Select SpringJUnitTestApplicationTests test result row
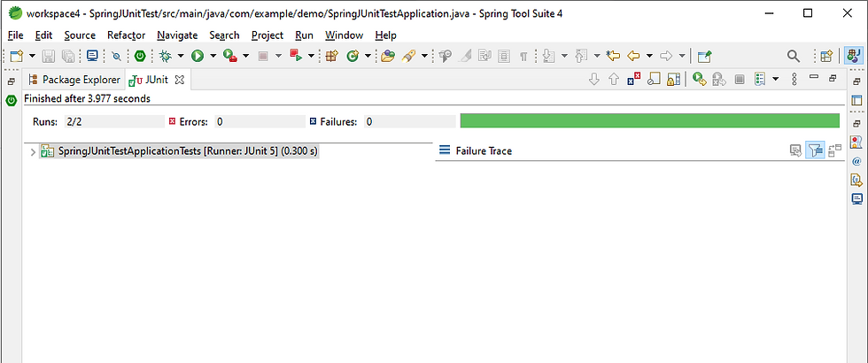868x363 pixels. tap(179, 151)
